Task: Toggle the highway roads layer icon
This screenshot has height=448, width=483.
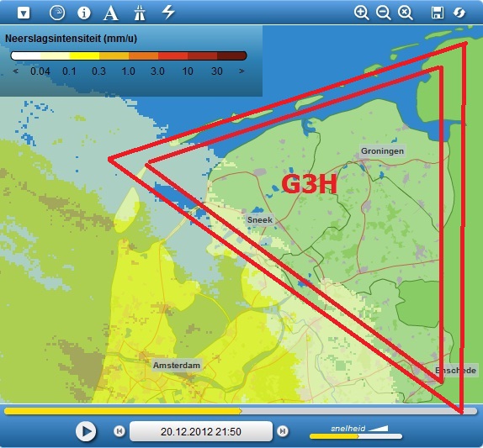Action: [140, 13]
